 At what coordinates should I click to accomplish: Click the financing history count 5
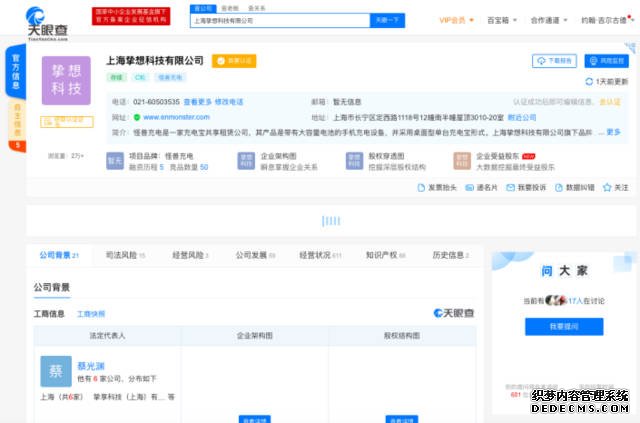point(162,167)
